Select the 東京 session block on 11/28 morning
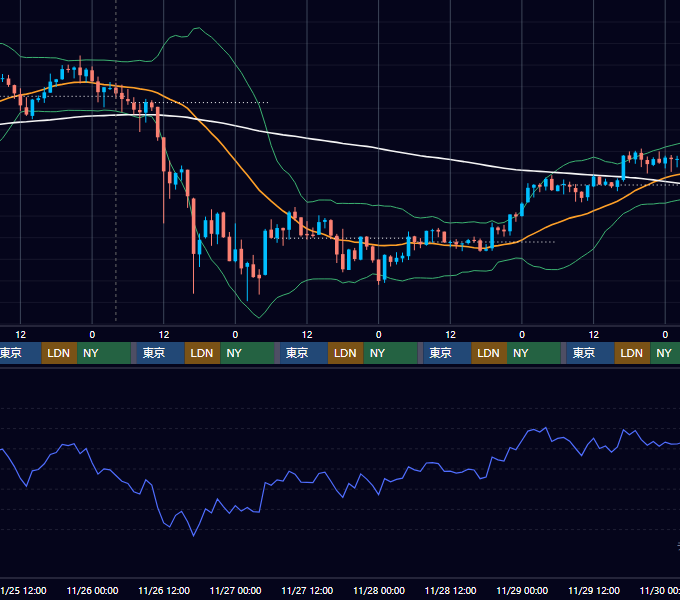Viewport: 680px width, 600px height. [447, 353]
